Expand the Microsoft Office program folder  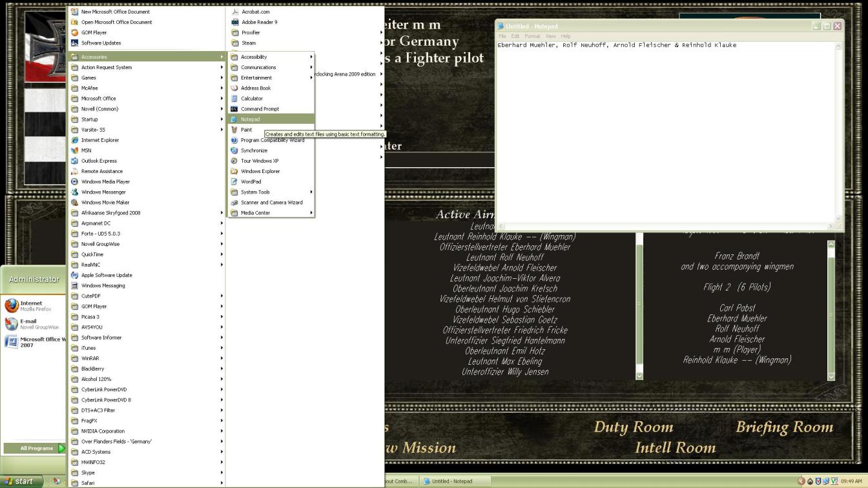click(147, 98)
